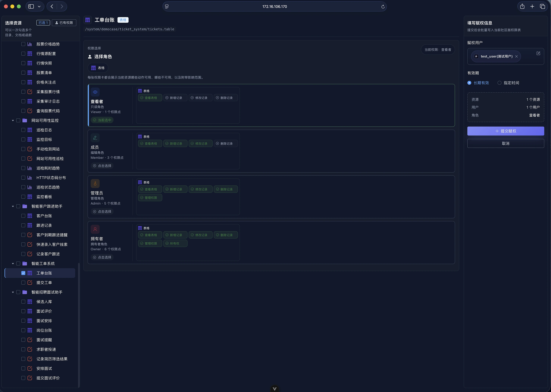Select the 成员 role card pencil icon
The image size is (551, 392).
(95, 138)
